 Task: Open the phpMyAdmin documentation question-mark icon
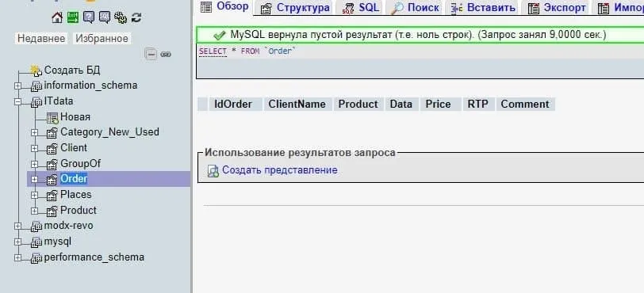click(x=88, y=17)
